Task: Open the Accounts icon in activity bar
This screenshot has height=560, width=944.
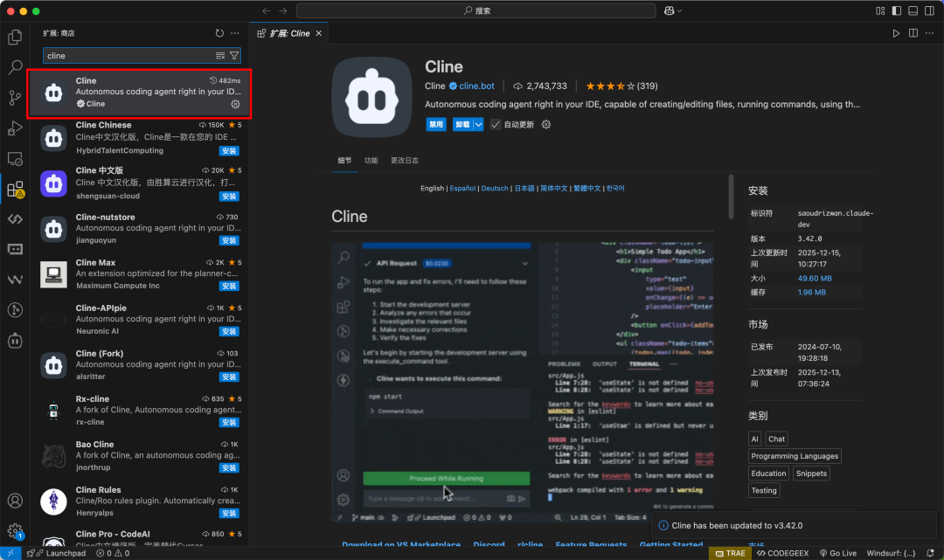Action: 15,501
